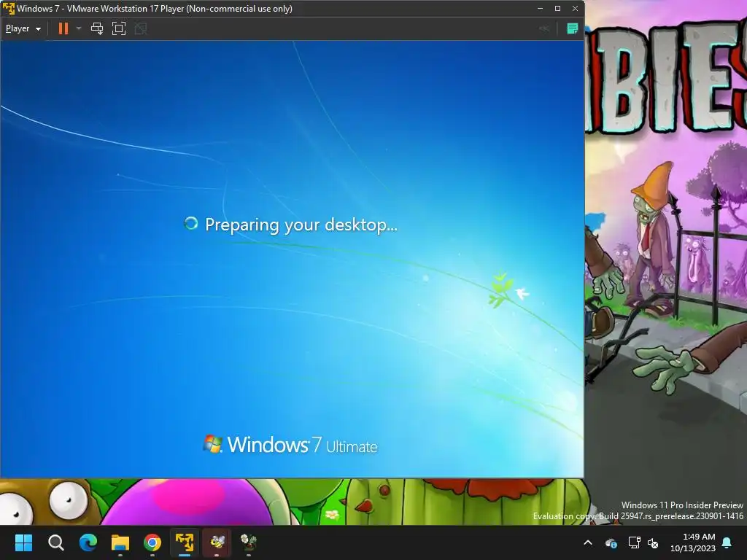This screenshot has height=560, width=747.
Task: Close the VMware Player window
Action: 575,9
